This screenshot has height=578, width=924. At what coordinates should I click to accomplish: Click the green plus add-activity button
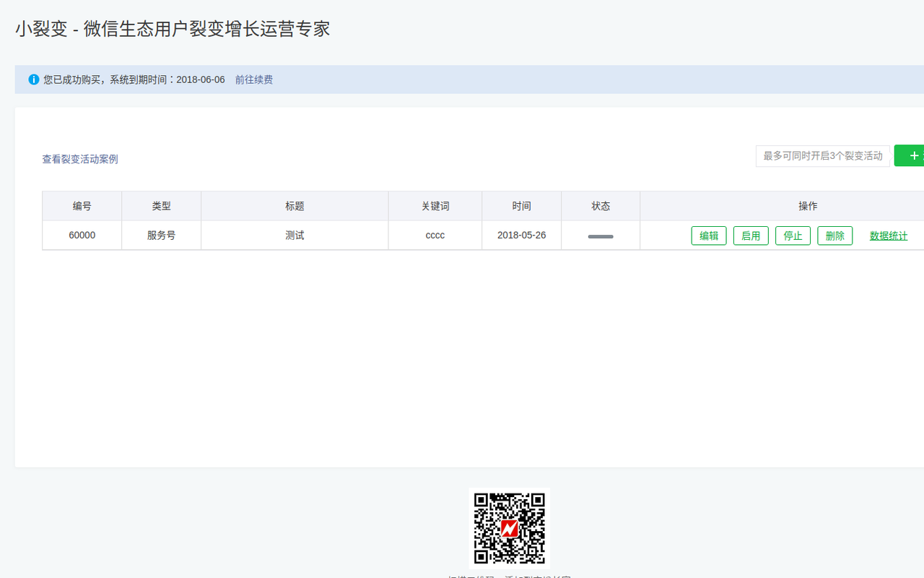[910, 155]
